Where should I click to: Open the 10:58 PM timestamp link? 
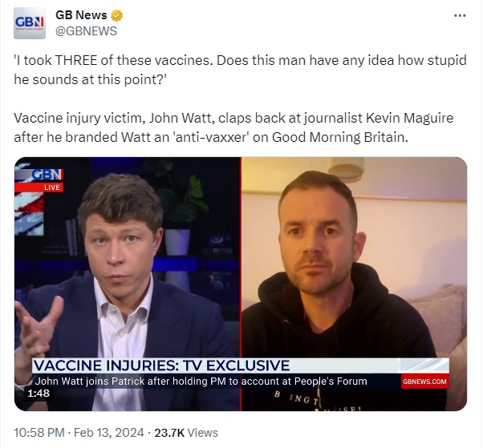(39, 433)
